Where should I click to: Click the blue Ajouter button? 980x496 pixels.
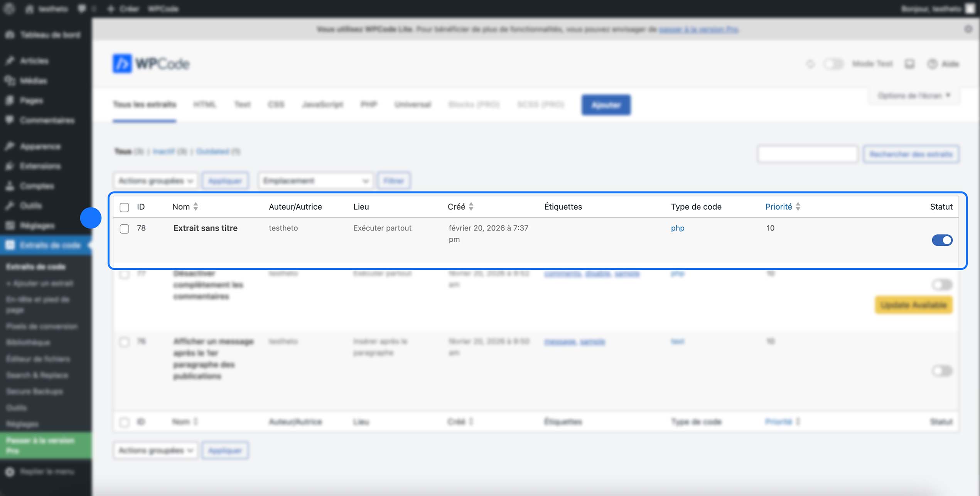[x=606, y=105]
